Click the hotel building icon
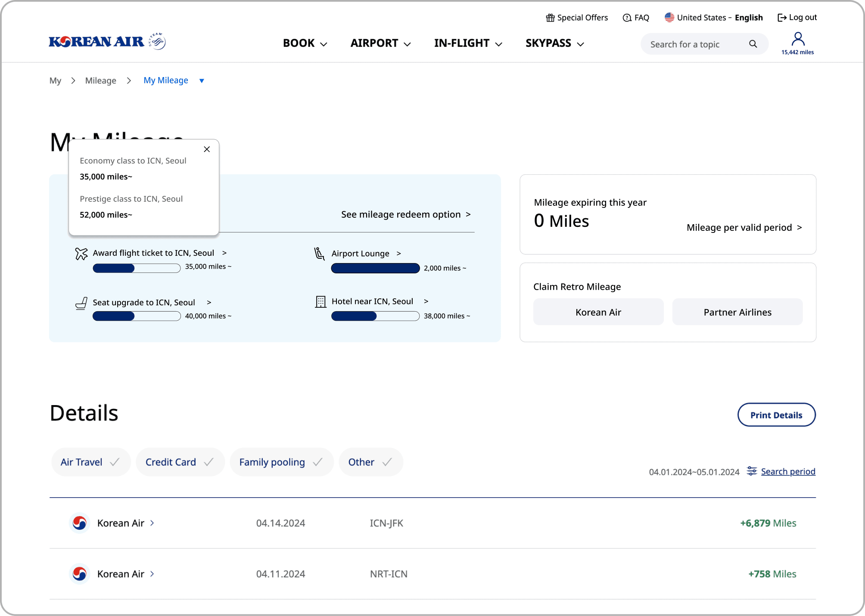This screenshot has width=865, height=616. tap(320, 302)
